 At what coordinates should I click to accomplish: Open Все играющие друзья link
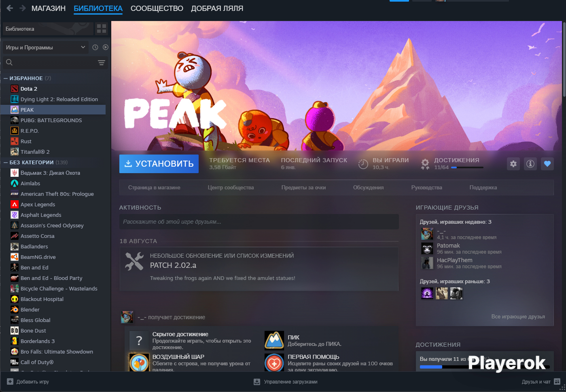(518, 316)
